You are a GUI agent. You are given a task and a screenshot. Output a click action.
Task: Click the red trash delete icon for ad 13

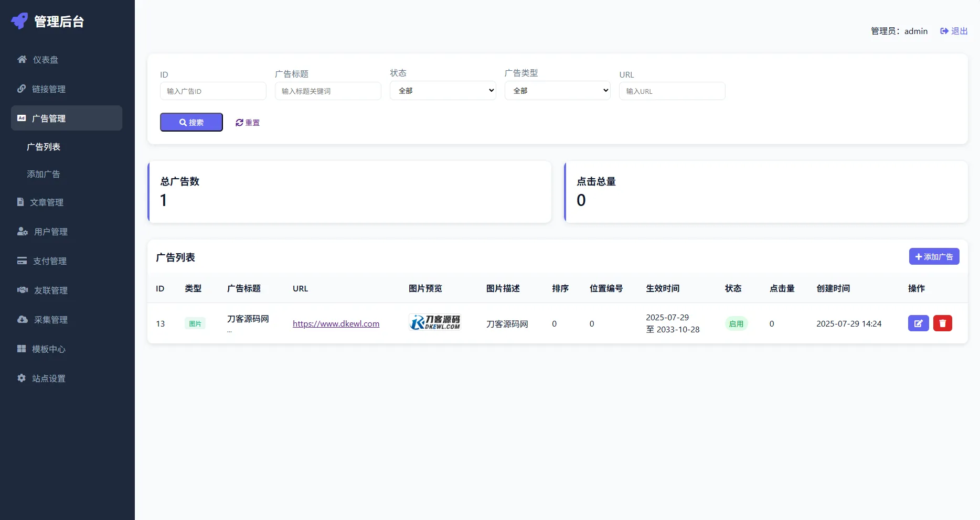click(943, 323)
